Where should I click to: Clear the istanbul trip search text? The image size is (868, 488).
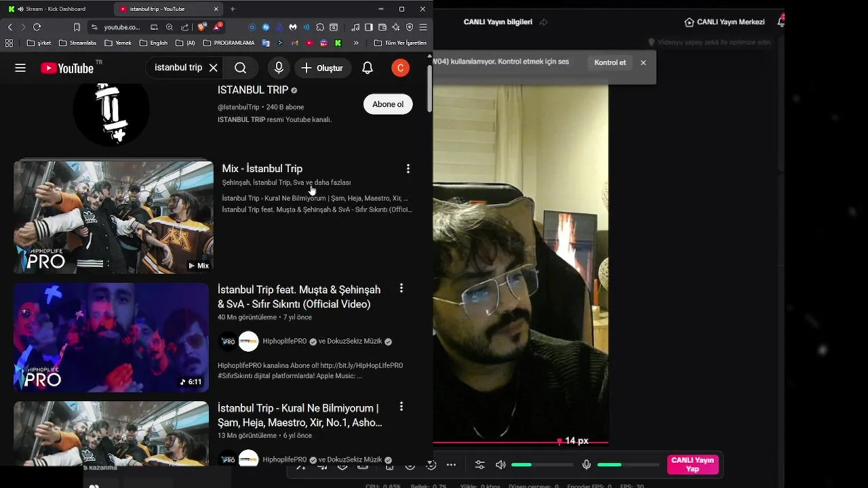(x=213, y=68)
